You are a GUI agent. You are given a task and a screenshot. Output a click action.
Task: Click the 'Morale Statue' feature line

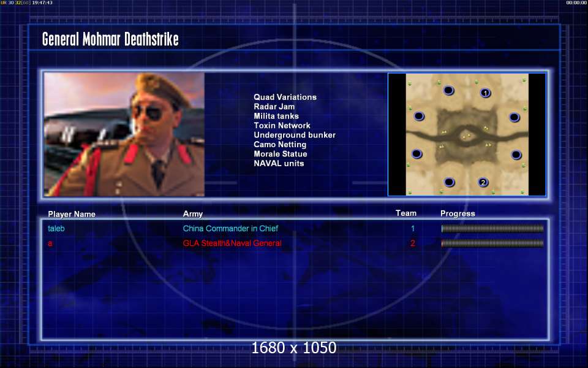(x=280, y=154)
